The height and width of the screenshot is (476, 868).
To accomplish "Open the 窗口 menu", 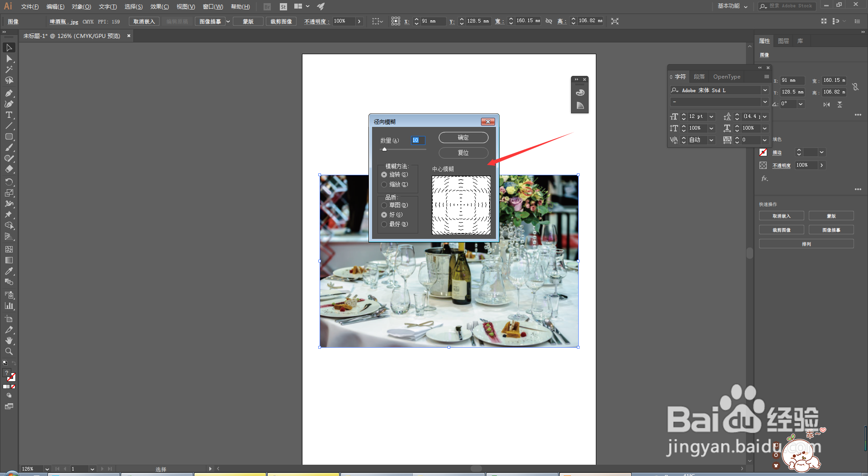I will tap(213, 6).
